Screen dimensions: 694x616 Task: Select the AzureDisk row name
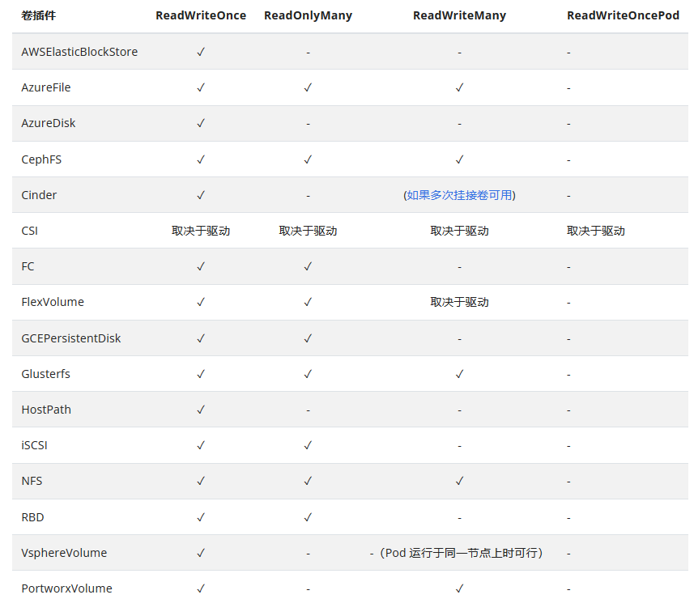pos(49,123)
